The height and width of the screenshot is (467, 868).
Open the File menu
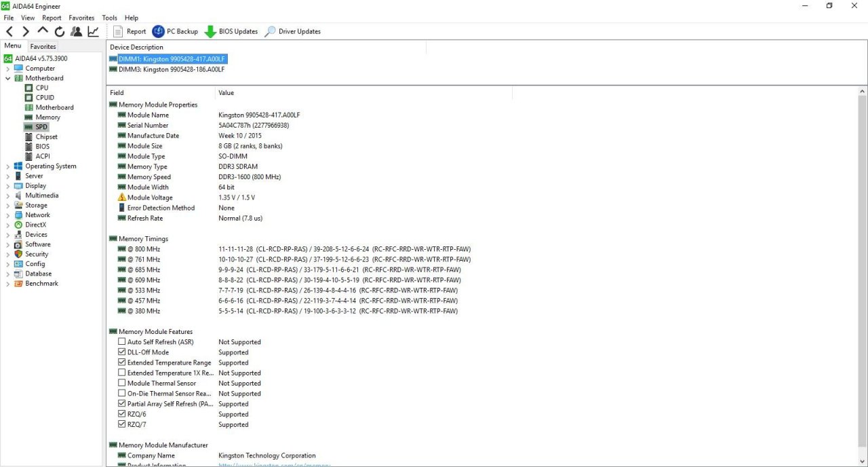[9, 18]
